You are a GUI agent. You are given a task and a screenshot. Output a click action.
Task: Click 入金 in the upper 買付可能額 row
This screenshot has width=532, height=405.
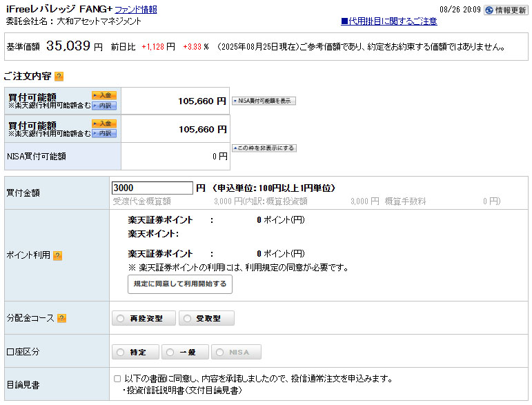(104, 95)
